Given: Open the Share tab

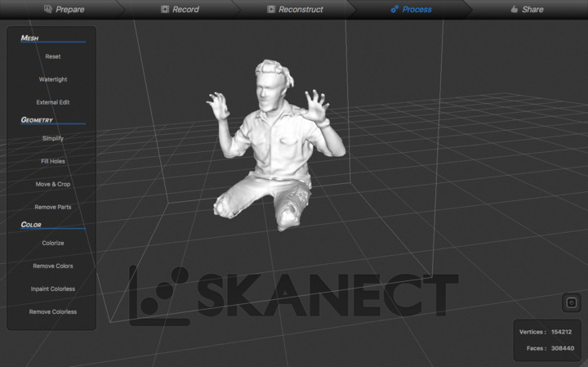Looking at the screenshot, I should 527,9.
